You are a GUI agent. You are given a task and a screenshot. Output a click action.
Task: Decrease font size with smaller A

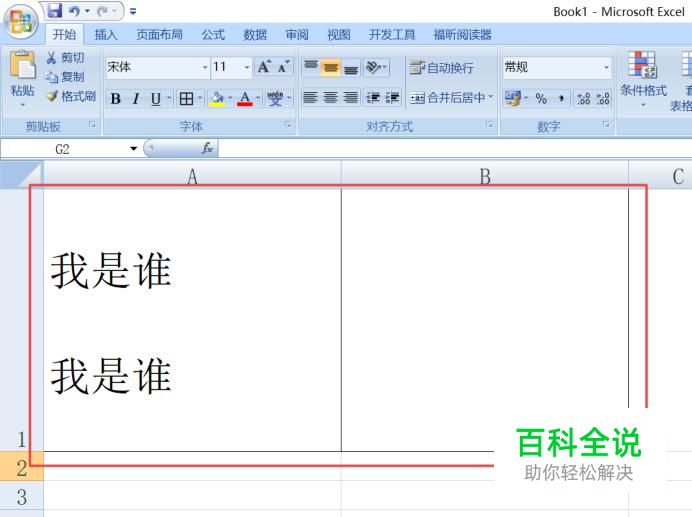point(283,67)
